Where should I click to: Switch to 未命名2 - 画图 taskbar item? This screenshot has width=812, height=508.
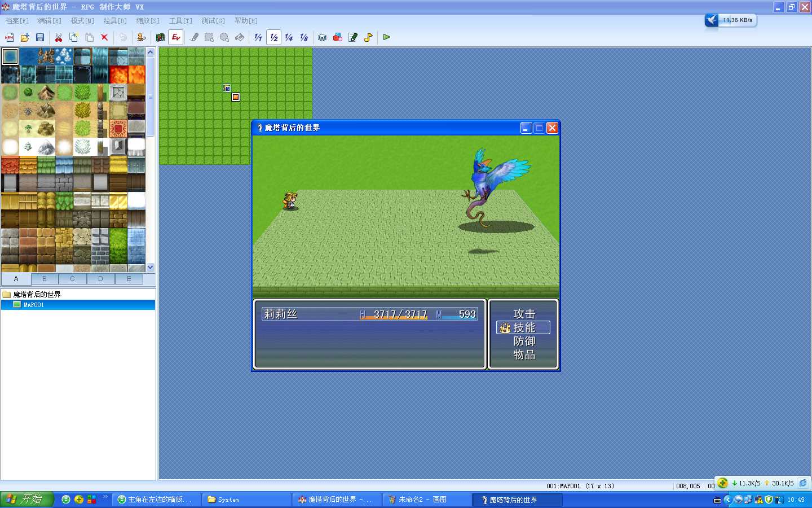(x=427, y=500)
